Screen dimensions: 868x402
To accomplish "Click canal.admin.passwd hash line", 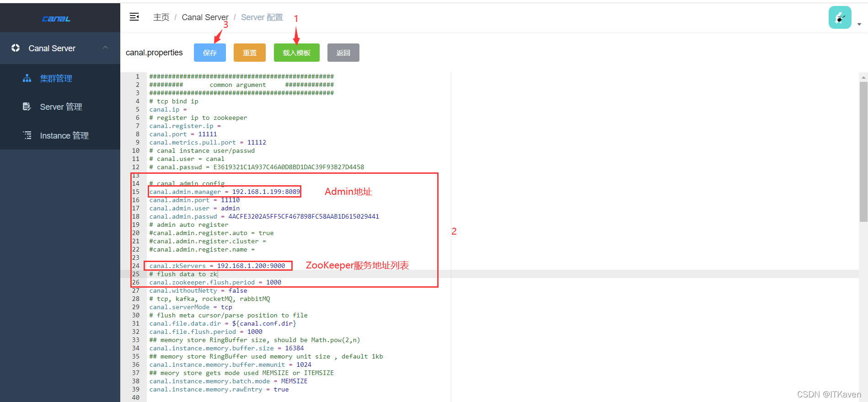I will [x=264, y=216].
